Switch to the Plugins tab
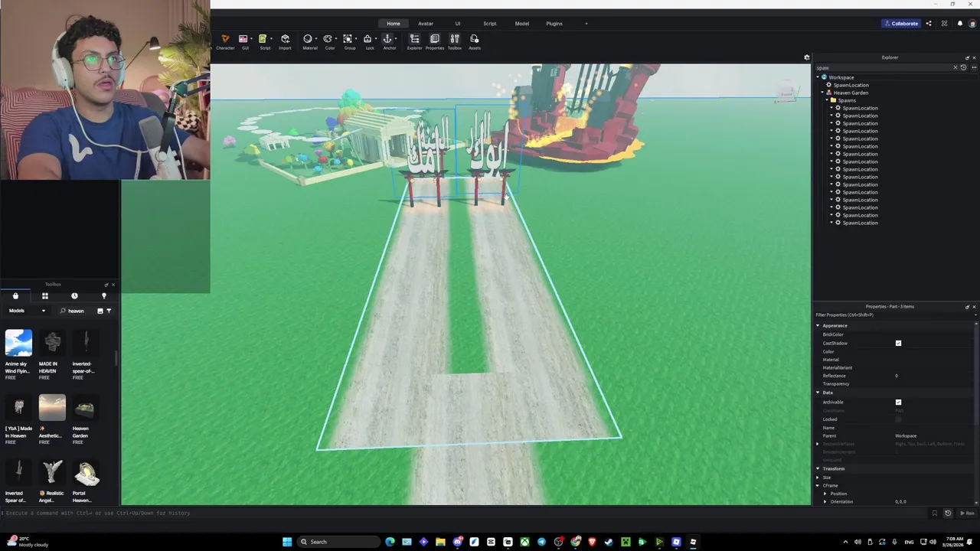The image size is (980, 551). [x=554, y=24]
